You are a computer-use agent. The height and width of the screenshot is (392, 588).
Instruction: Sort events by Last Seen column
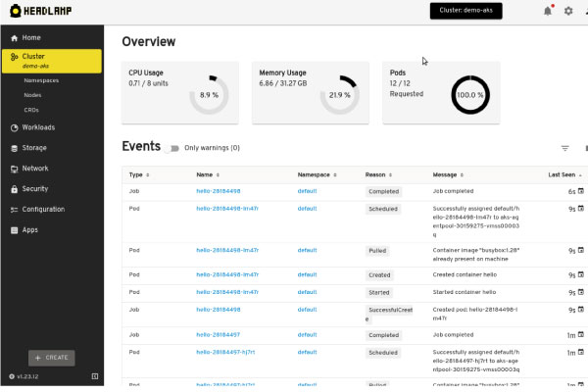pyautogui.click(x=565, y=174)
